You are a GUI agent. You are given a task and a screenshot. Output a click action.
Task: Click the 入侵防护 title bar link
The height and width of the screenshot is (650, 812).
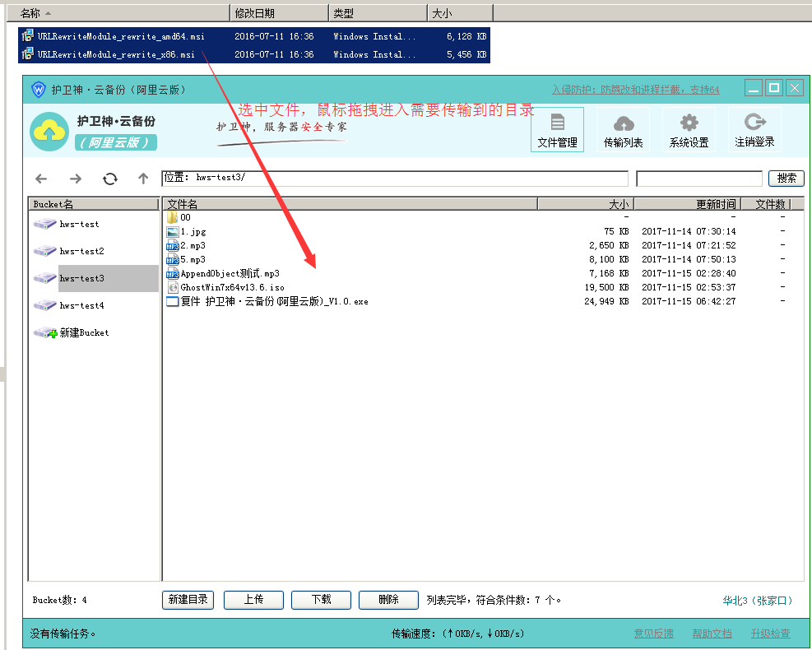[636, 90]
